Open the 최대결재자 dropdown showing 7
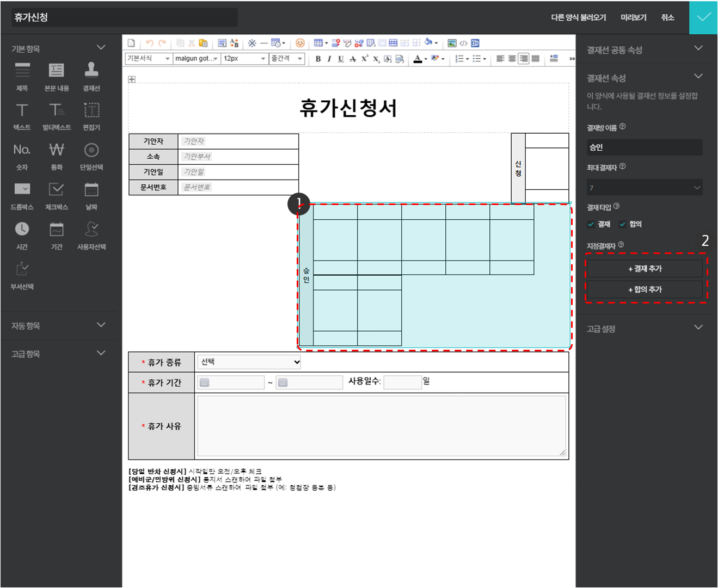 tap(645, 188)
